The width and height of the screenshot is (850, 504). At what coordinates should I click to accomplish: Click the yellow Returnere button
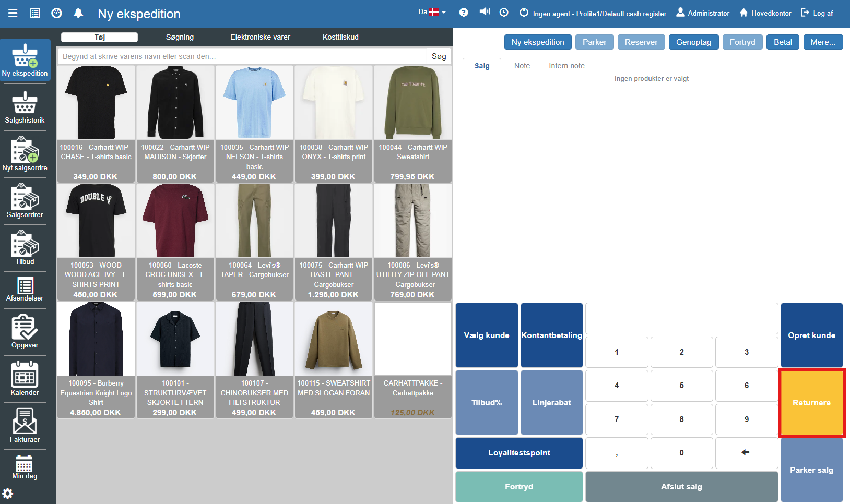[812, 403]
